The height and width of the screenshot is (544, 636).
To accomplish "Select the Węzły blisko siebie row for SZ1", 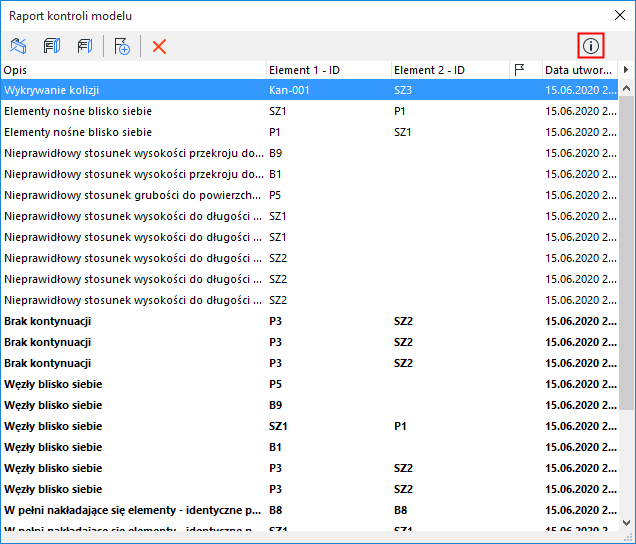I will [310, 426].
